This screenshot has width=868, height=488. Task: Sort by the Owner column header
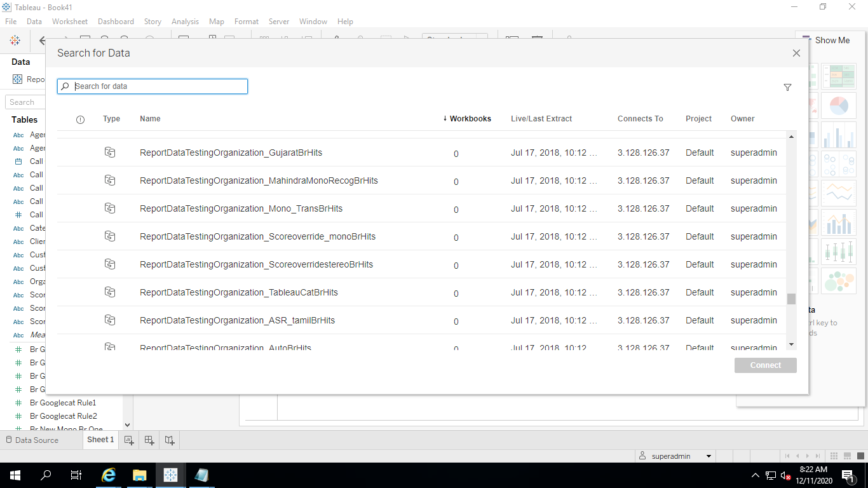click(743, 119)
